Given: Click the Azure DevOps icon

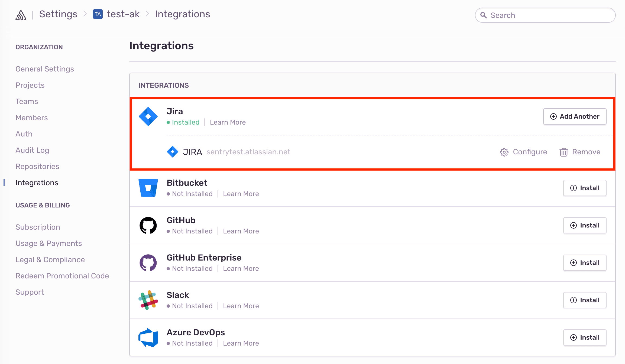Looking at the screenshot, I should pos(148,337).
